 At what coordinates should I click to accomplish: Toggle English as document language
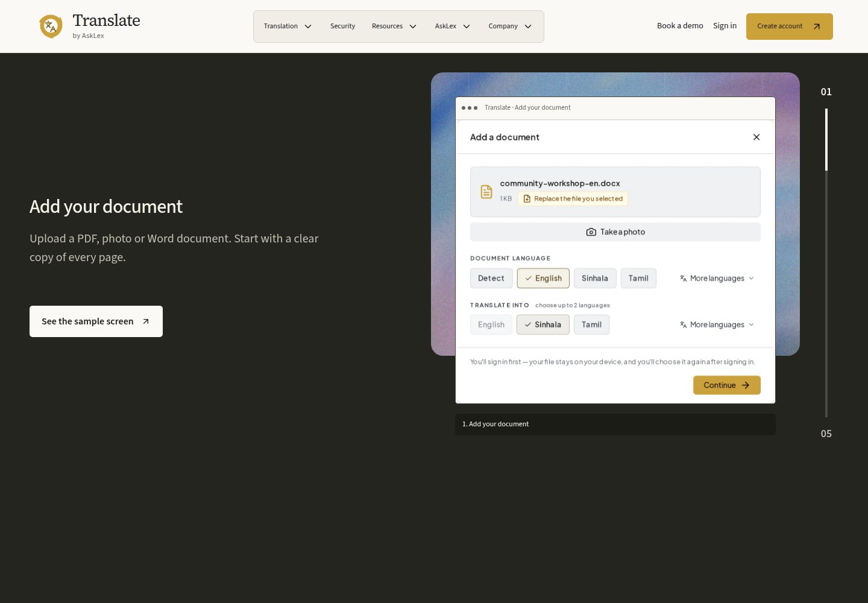pyautogui.click(x=543, y=279)
